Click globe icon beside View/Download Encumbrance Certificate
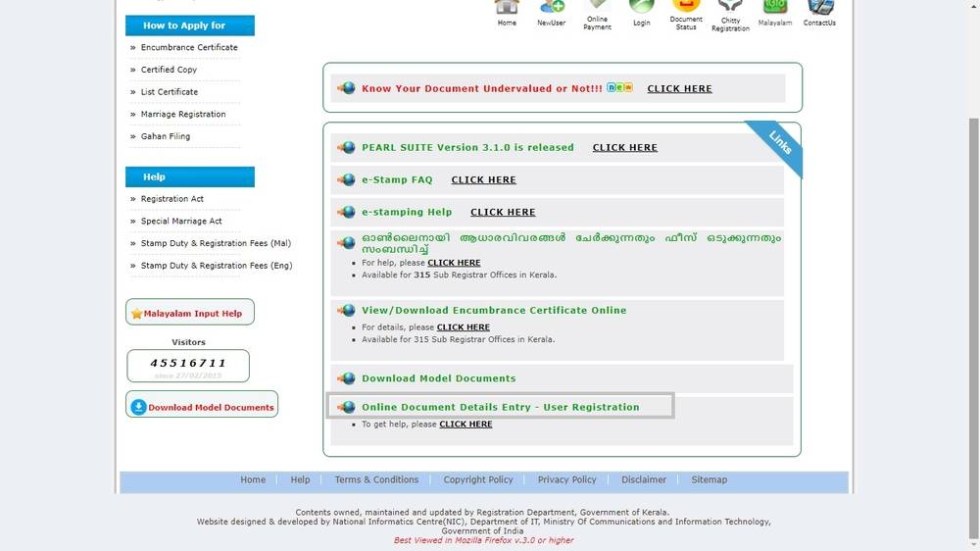Image resolution: width=980 pixels, height=551 pixels. [x=346, y=310]
